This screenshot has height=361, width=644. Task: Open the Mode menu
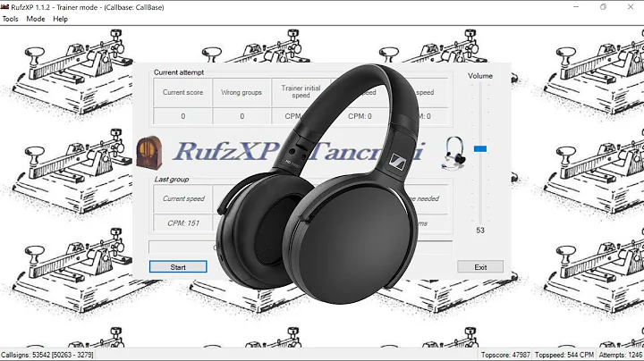coord(36,19)
